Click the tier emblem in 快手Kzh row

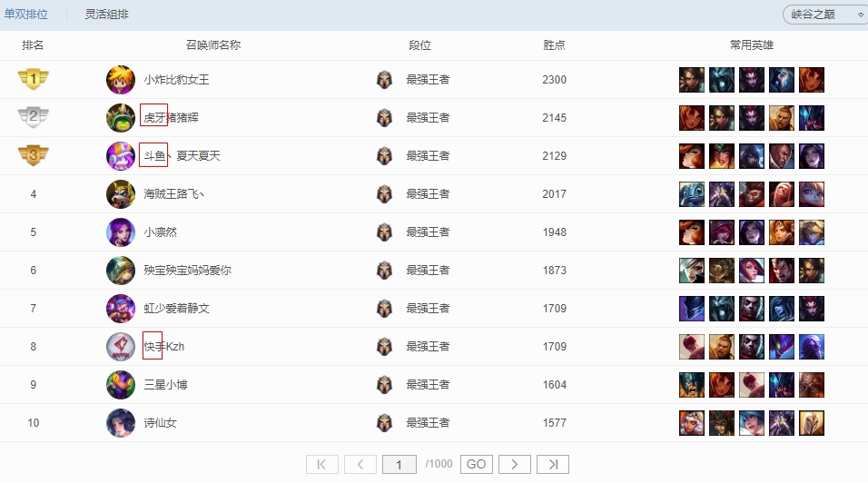[x=384, y=347]
